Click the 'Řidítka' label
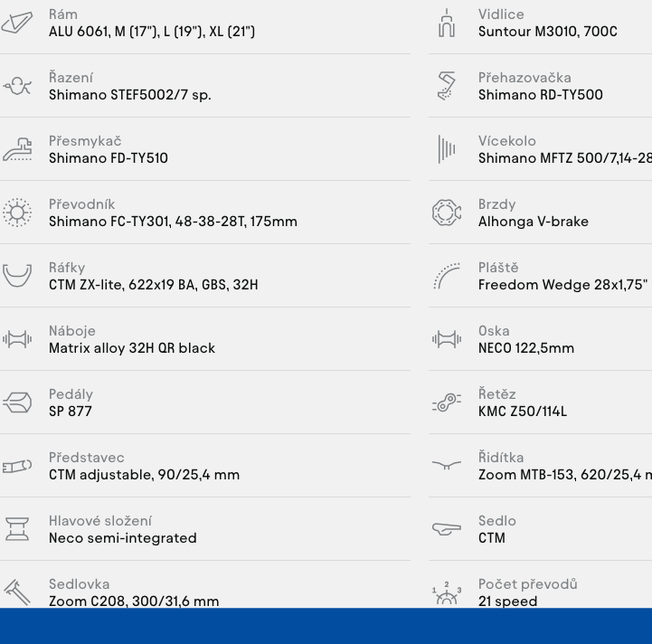The height and width of the screenshot is (644, 652). pos(501,457)
